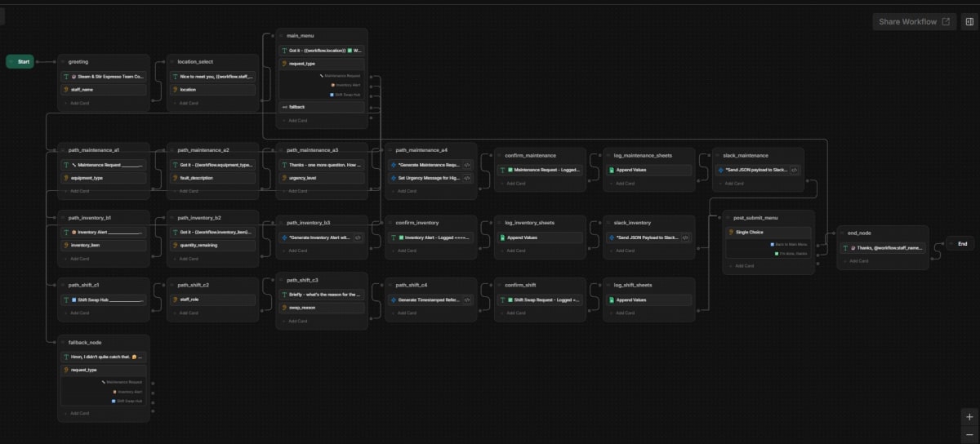Select location_select node title
The width and height of the screenshot is (980, 444).
pos(195,61)
